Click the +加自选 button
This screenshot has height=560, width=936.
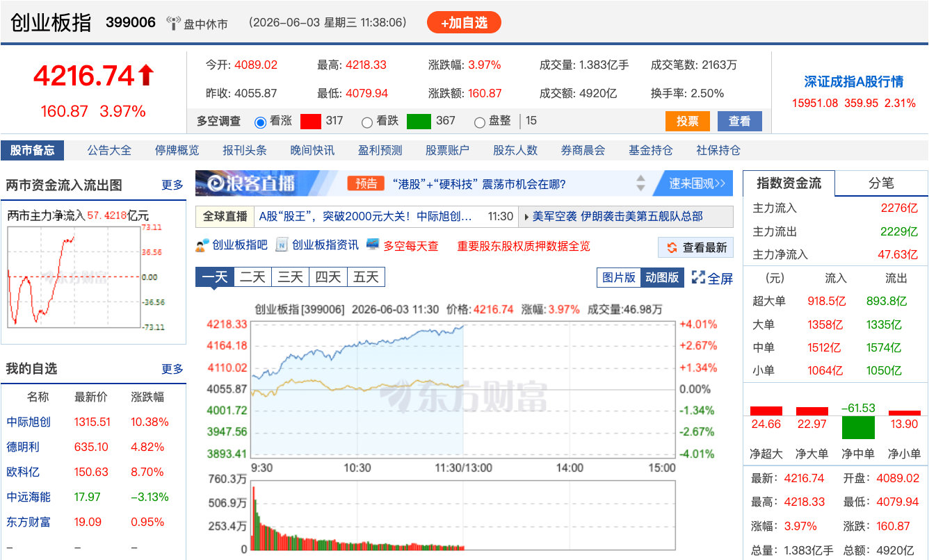click(x=464, y=22)
